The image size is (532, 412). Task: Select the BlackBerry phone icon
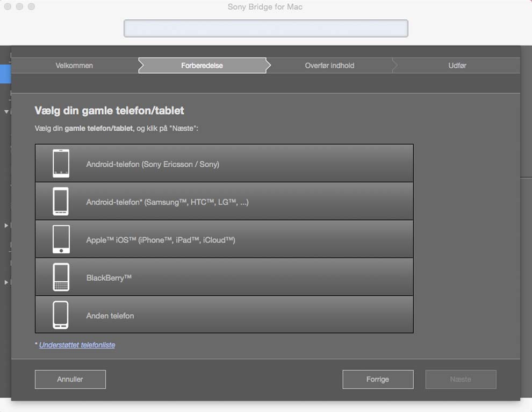[x=61, y=277]
